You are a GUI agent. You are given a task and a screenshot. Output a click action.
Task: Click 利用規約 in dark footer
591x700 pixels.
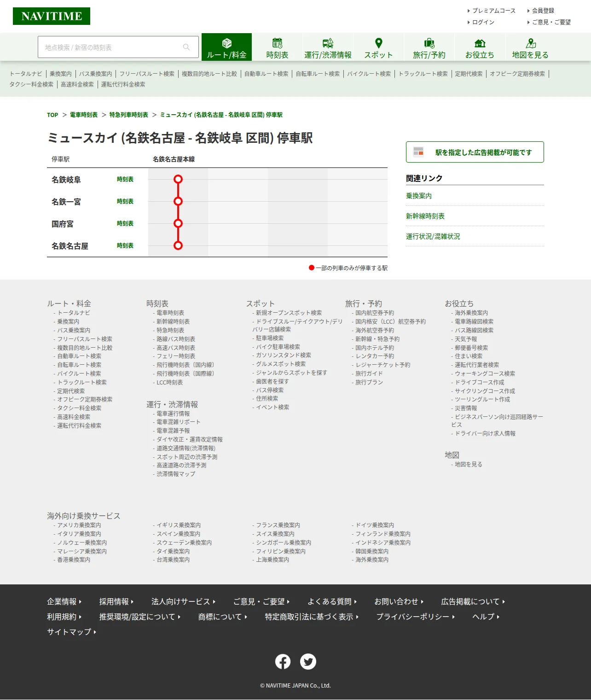(64, 617)
